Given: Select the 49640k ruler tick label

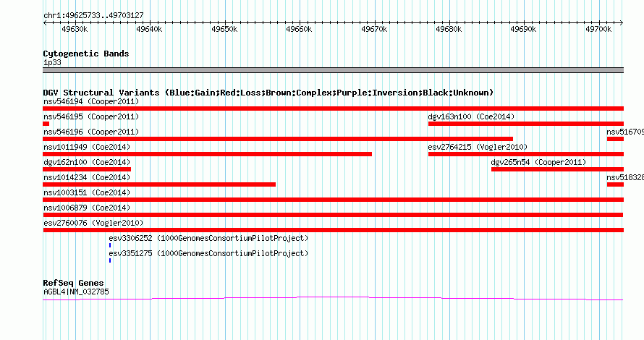Looking at the screenshot, I should pos(149,29).
